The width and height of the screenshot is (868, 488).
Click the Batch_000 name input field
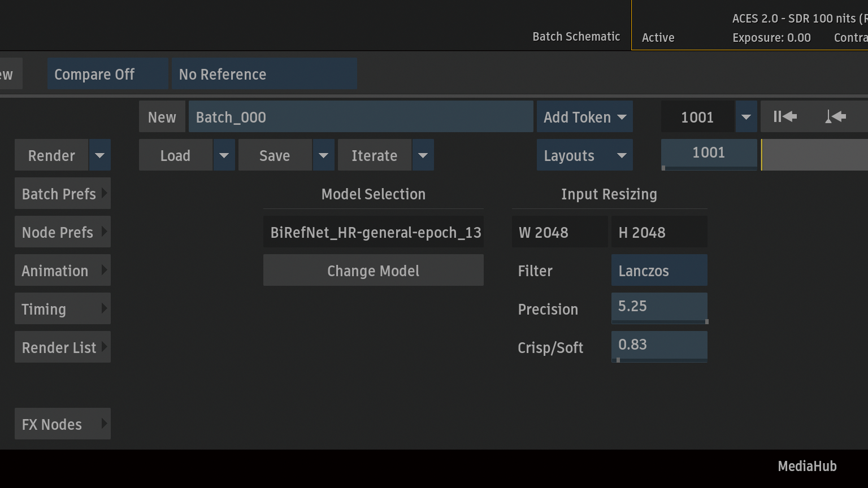(361, 117)
